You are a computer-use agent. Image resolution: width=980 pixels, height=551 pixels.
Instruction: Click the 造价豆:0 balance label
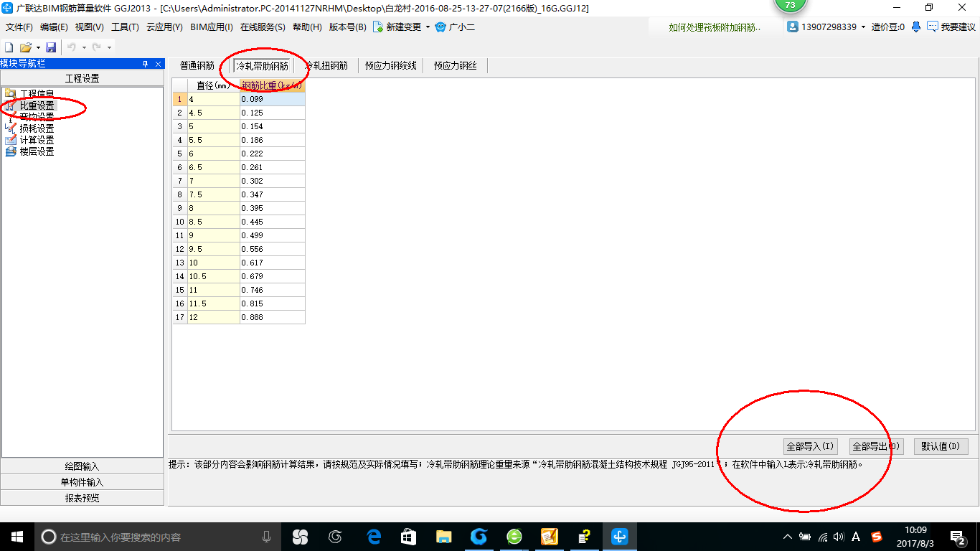tap(888, 27)
